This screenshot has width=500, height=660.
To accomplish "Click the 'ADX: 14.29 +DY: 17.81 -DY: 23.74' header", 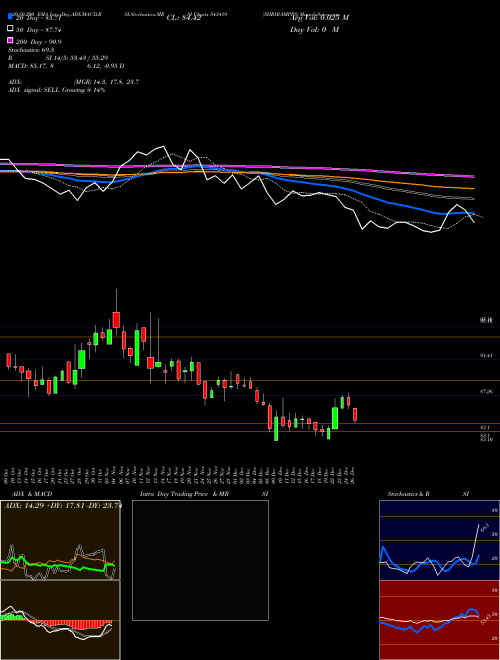I will pos(62,505).
